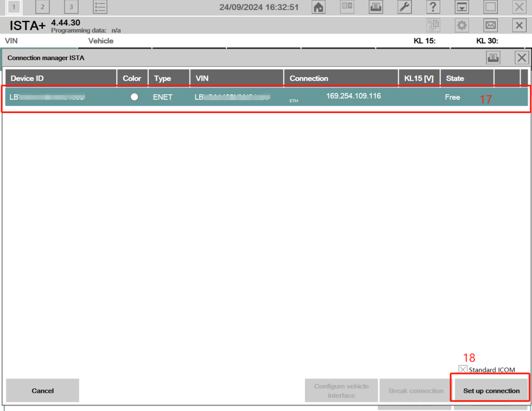Switch to session tab 2
The width and height of the screenshot is (532, 411).
(42, 7)
